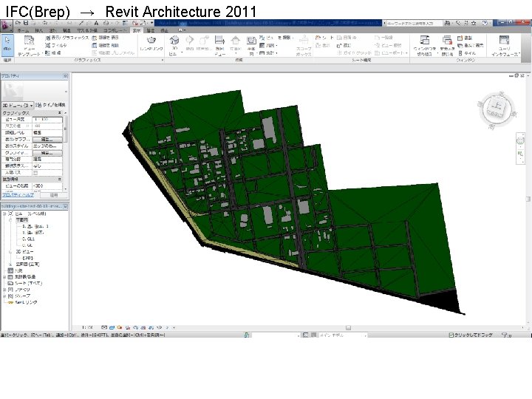The image size is (532, 399).
Task: Click the ViewCube top face
Action: click(x=497, y=107)
